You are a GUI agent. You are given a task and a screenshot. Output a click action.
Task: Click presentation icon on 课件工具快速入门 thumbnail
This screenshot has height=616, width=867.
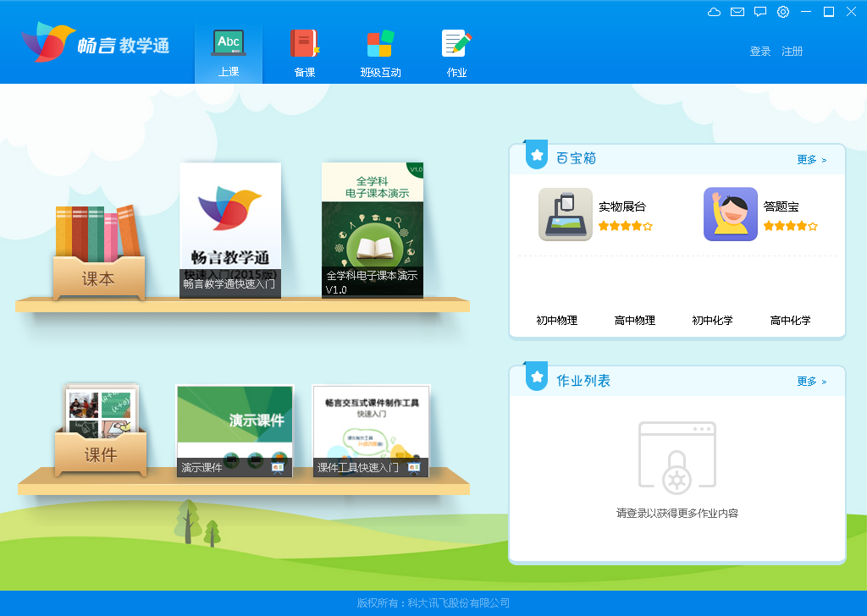click(413, 468)
